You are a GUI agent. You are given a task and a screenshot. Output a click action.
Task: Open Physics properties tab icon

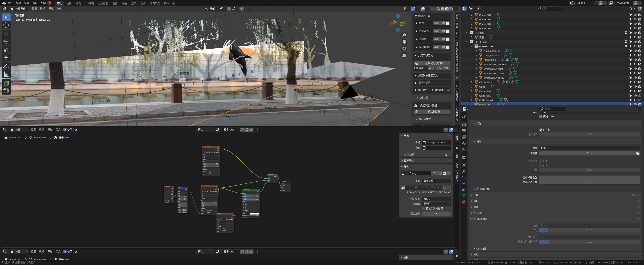point(464,183)
